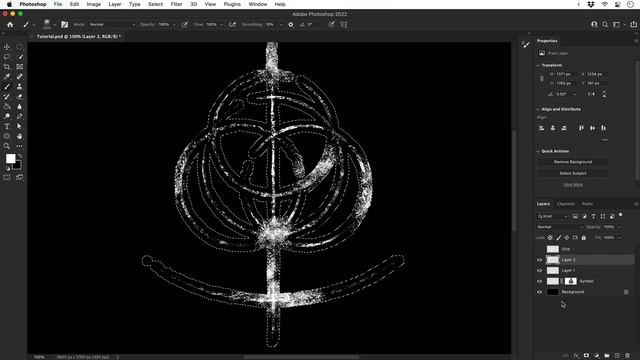The width and height of the screenshot is (640, 360).
Task: Open the brush Mode dropdown
Action: 112,24
